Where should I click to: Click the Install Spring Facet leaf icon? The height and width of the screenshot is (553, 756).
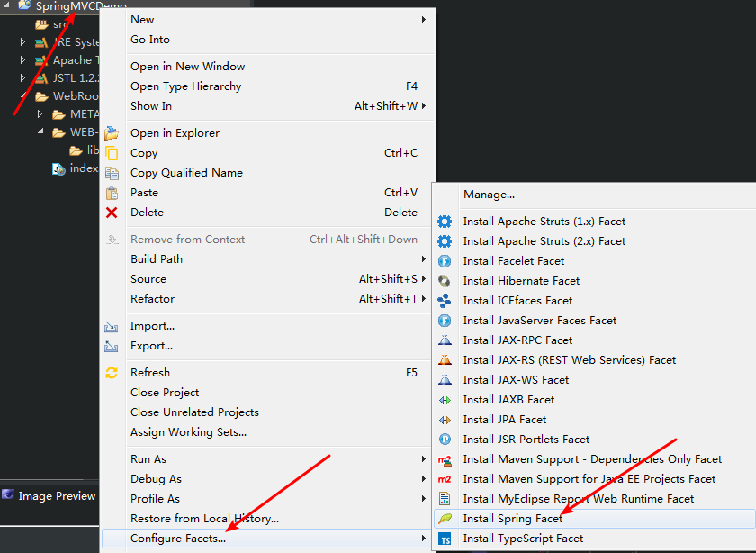[445, 518]
